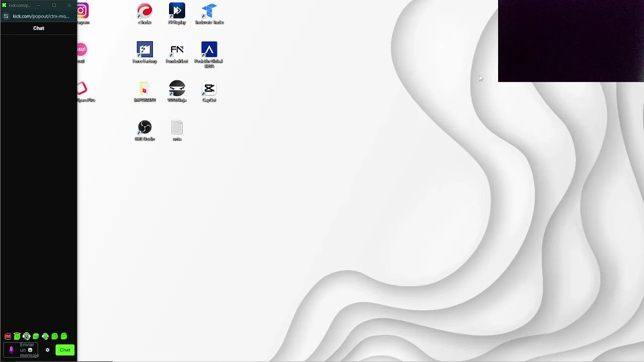Select the IMPORTANT folder on desktop
This screenshot has width=644, height=362.
[144, 92]
